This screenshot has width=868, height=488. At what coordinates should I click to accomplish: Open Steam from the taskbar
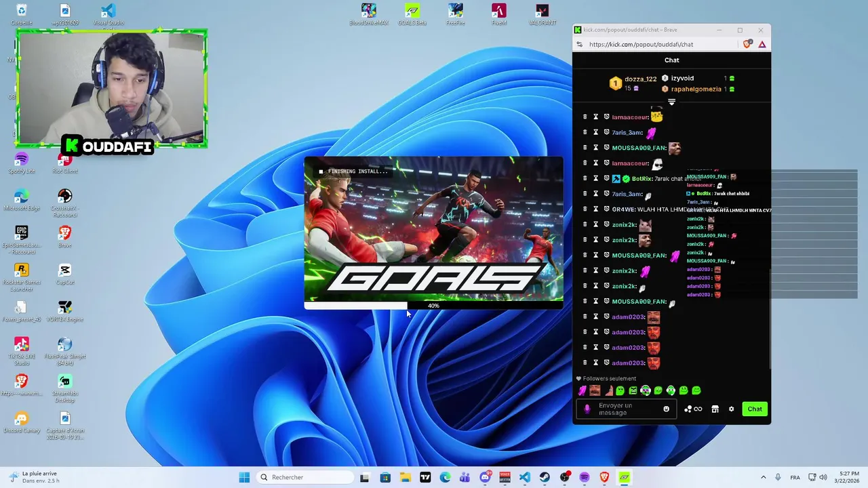(x=545, y=477)
